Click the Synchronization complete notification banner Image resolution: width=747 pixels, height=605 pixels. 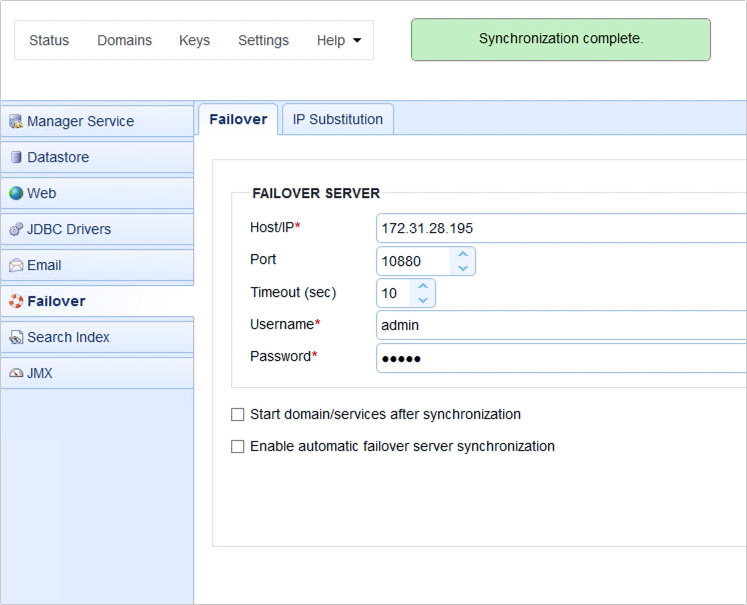coord(560,40)
